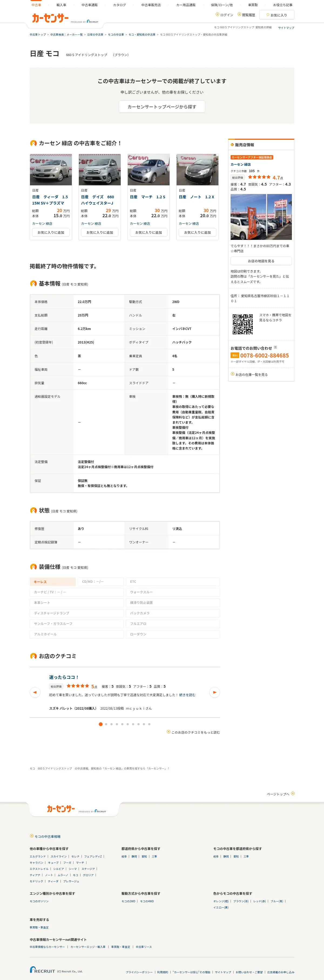Open 車買取・車査定 link under 車を売却する
The image size is (324, 980).
(x=39, y=927)
